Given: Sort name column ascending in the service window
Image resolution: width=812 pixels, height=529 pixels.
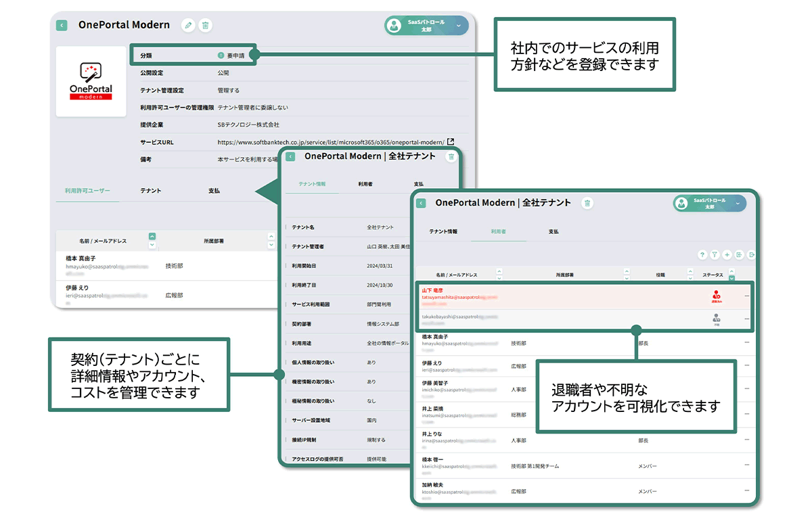Looking at the screenshot, I should 152,236.
